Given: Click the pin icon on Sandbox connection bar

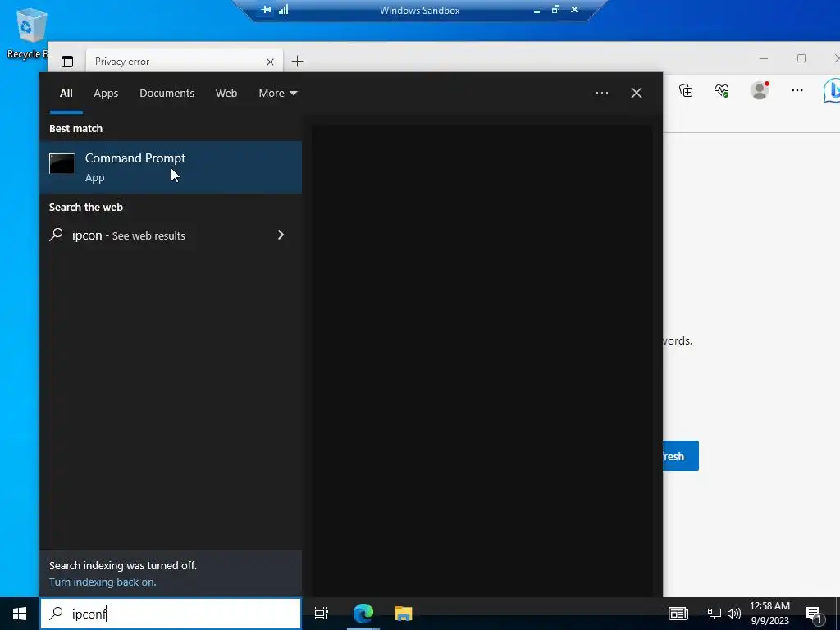Looking at the screenshot, I should pos(266,10).
